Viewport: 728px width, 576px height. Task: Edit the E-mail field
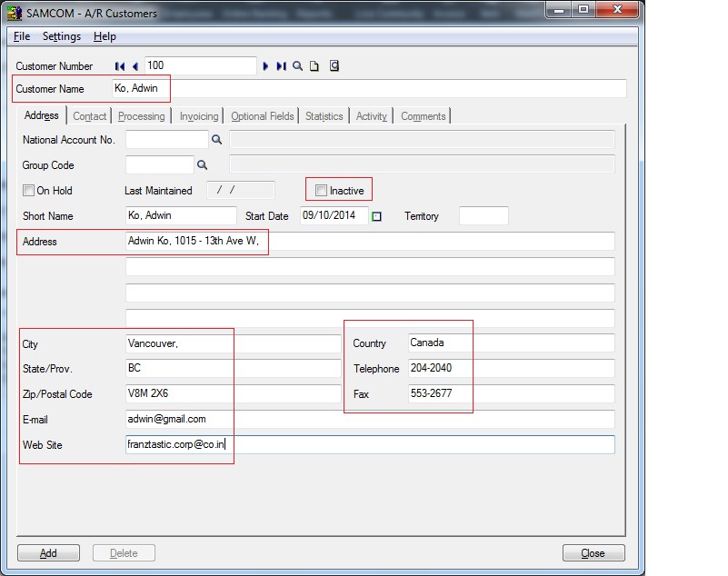tap(370, 419)
